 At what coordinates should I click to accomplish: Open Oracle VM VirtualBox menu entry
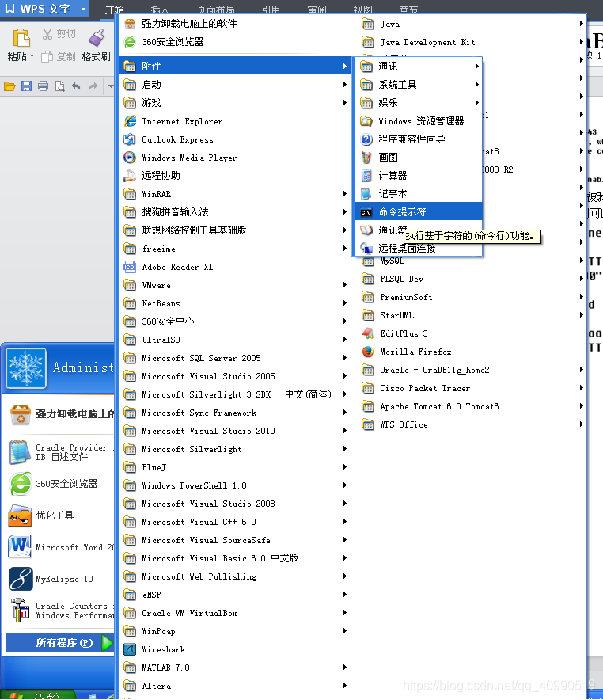coord(234,613)
